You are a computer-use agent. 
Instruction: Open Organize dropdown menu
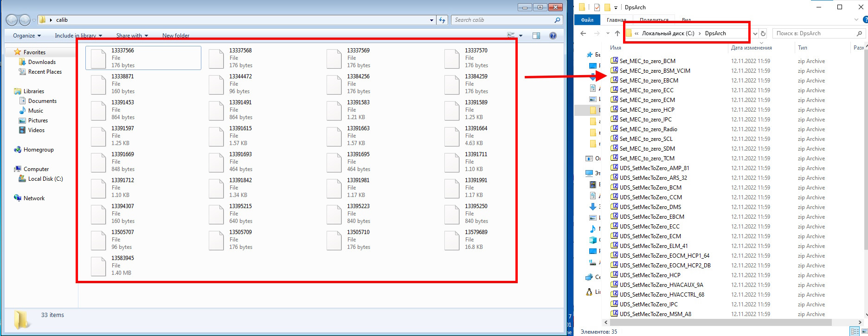(27, 36)
